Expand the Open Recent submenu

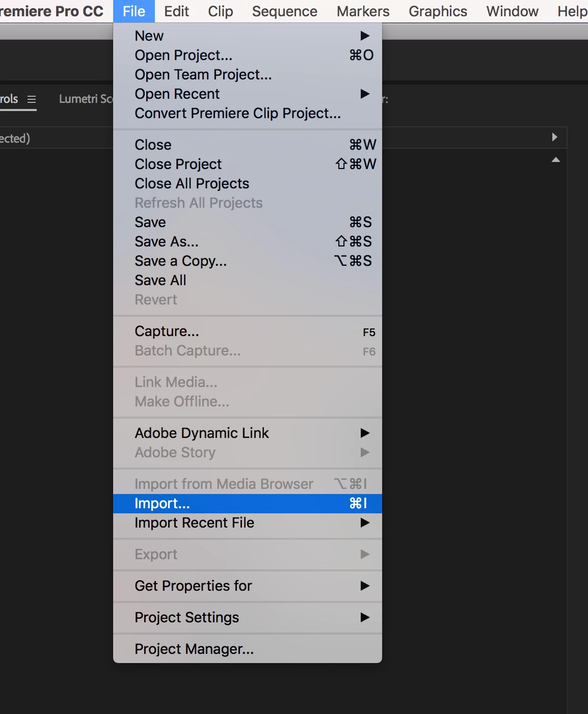tap(177, 94)
